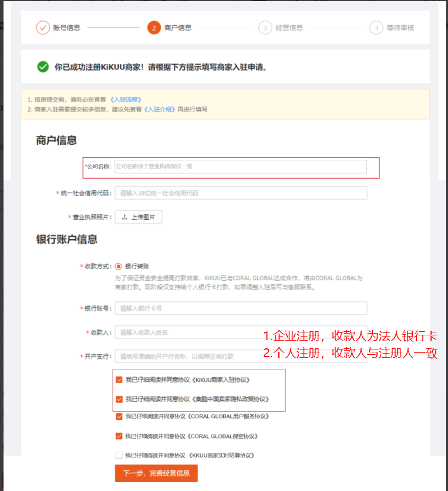448x491 pixels.
Task: Open the 账号信息 step label
Action: click(x=66, y=28)
